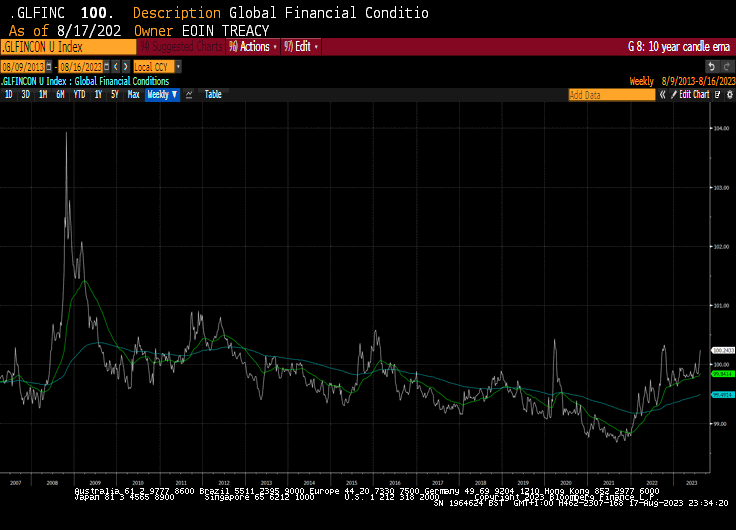Open the start date calendar picker
Viewport: 736px width, 530px height.
point(49,67)
